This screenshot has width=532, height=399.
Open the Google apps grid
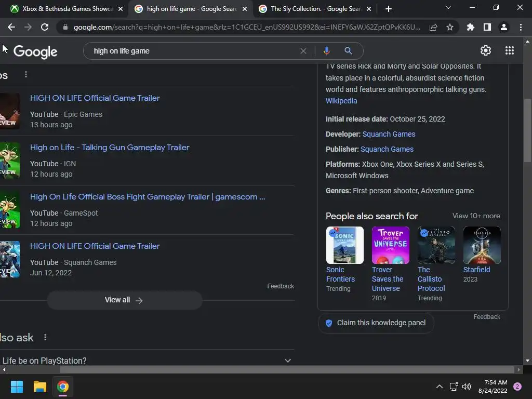[x=510, y=50]
